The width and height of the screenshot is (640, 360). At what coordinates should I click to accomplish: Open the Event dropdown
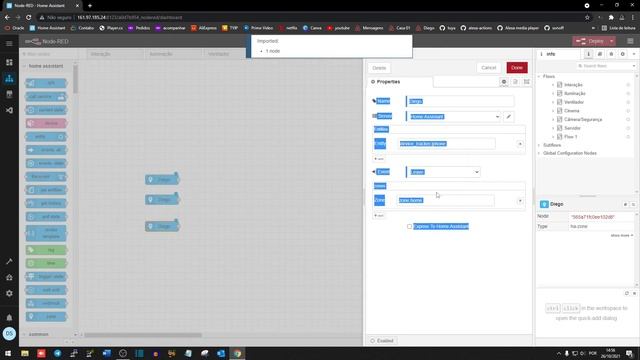click(444, 172)
